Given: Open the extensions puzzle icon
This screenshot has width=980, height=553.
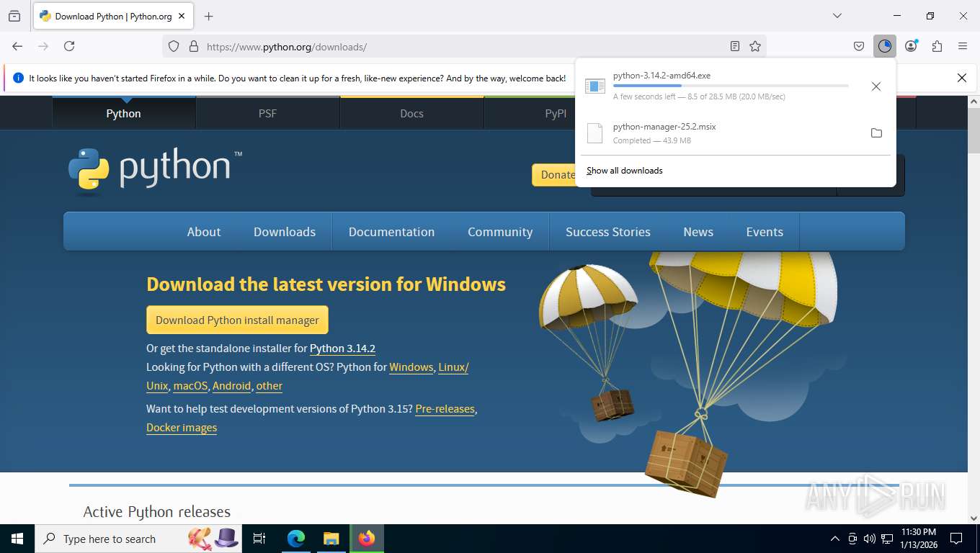Looking at the screenshot, I should 937,46.
